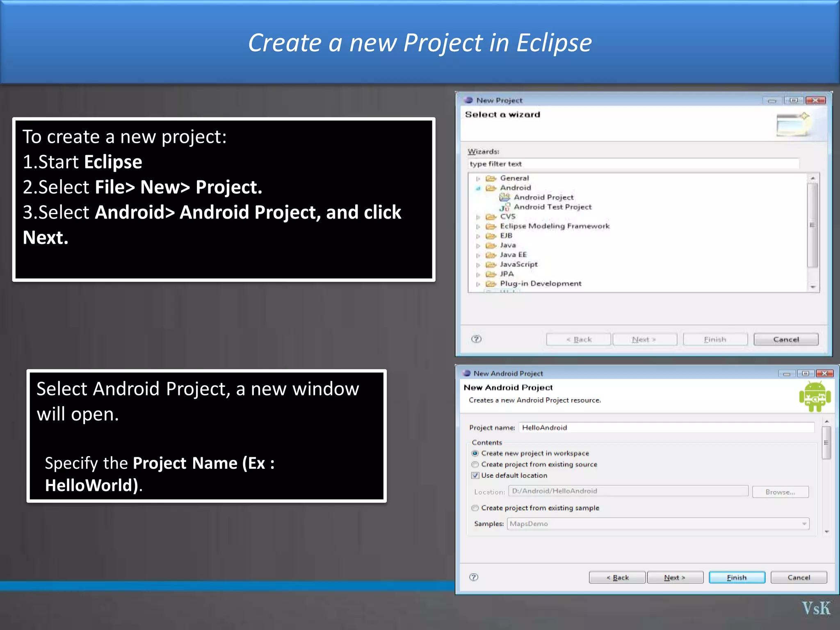The width and height of the screenshot is (840, 630).
Task: Click the wizard list scrollbar thumb
Action: (812, 225)
